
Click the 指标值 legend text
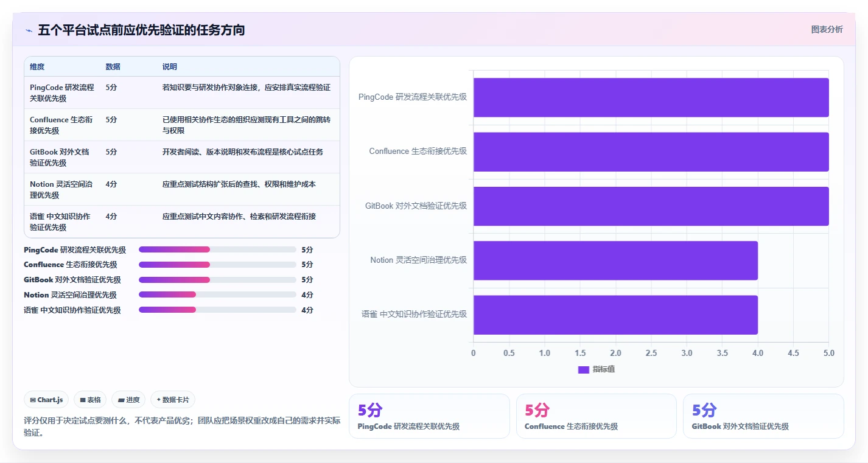[x=604, y=369]
